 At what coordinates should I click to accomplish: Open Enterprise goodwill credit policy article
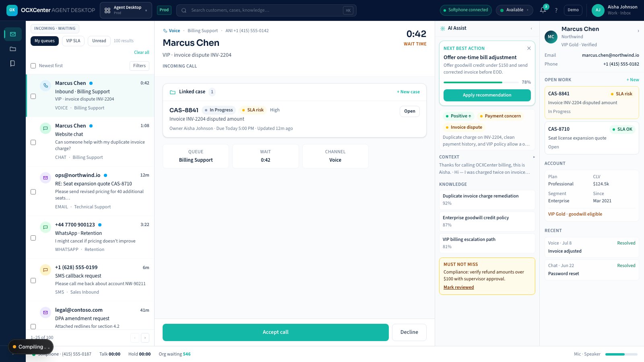(487, 222)
